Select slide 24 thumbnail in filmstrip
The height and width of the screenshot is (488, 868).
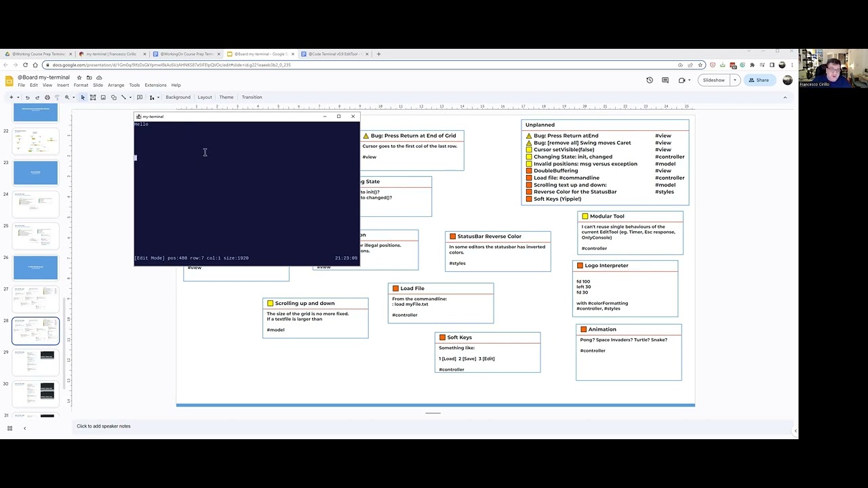pyautogui.click(x=36, y=203)
